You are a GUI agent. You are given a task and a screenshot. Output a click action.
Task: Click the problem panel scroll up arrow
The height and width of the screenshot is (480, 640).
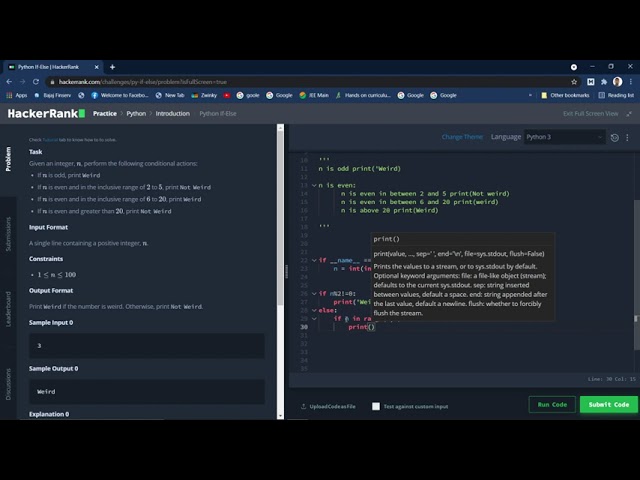(280, 128)
